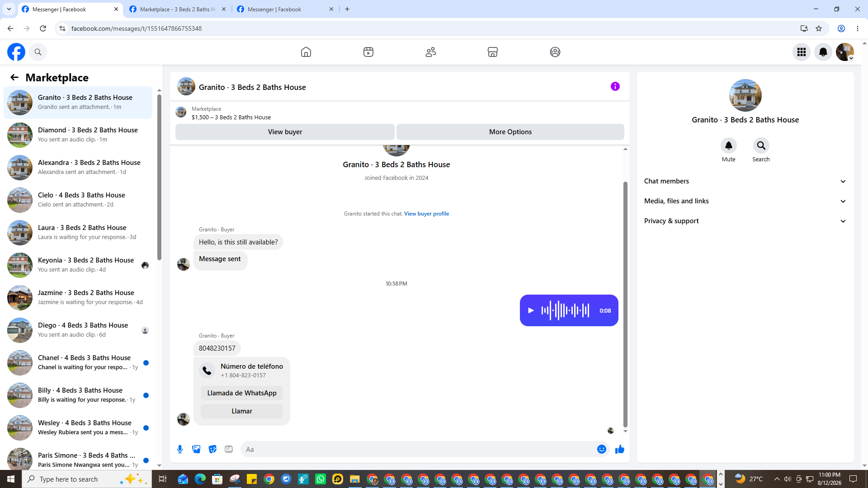Image resolution: width=868 pixels, height=488 pixels.
Task: Open a new browser tab
Action: 347,9
